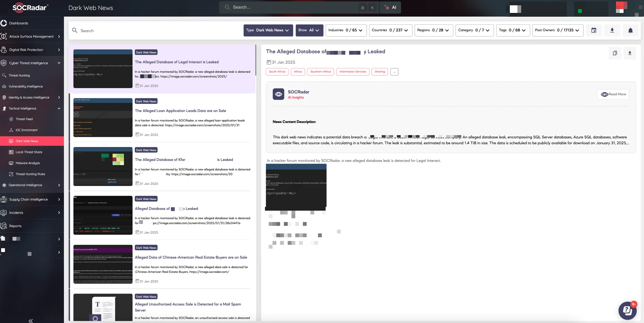
Task: Click the download icon in filter bar
Action: [x=612, y=30]
